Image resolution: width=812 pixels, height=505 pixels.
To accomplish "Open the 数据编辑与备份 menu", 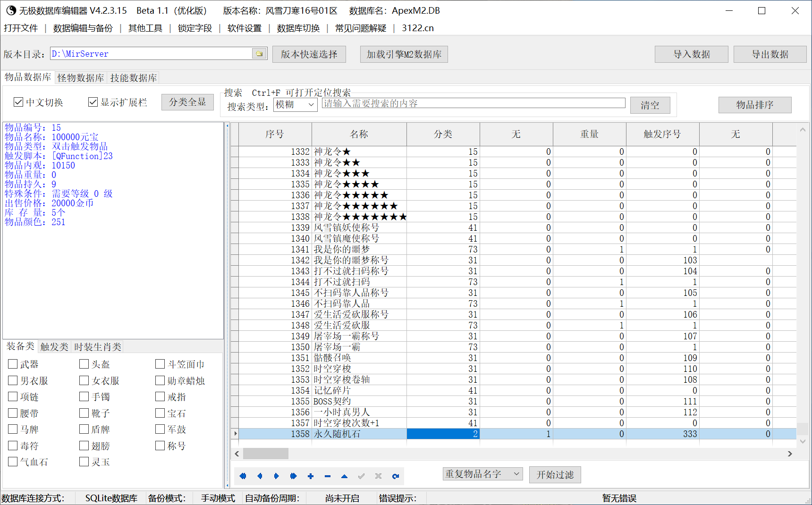I will 83,28.
